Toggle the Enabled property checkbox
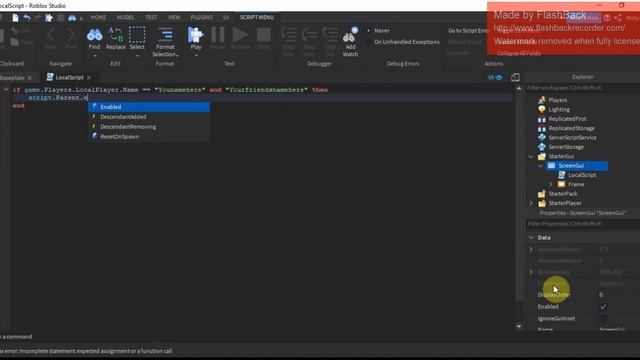Image resolution: width=640 pixels, height=360 pixels. tap(603, 307)
